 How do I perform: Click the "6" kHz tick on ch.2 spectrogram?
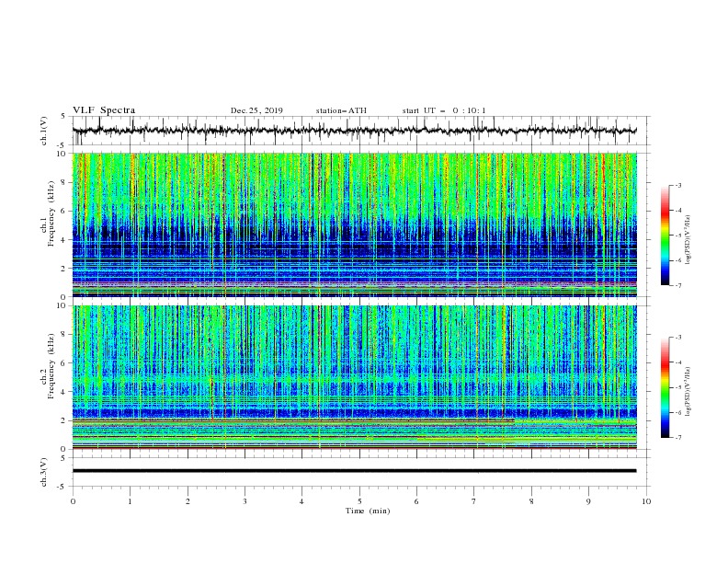[x=64, y=363]
